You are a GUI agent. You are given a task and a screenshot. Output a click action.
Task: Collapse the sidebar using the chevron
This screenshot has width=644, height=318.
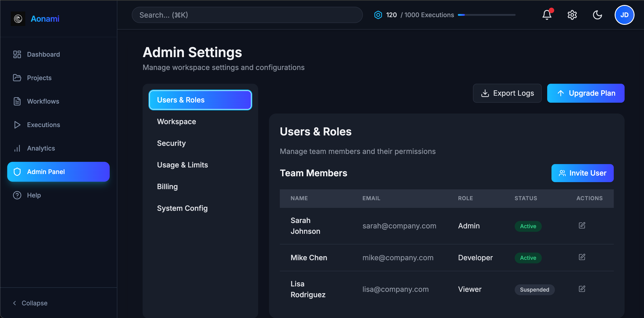tap(14, 303)
